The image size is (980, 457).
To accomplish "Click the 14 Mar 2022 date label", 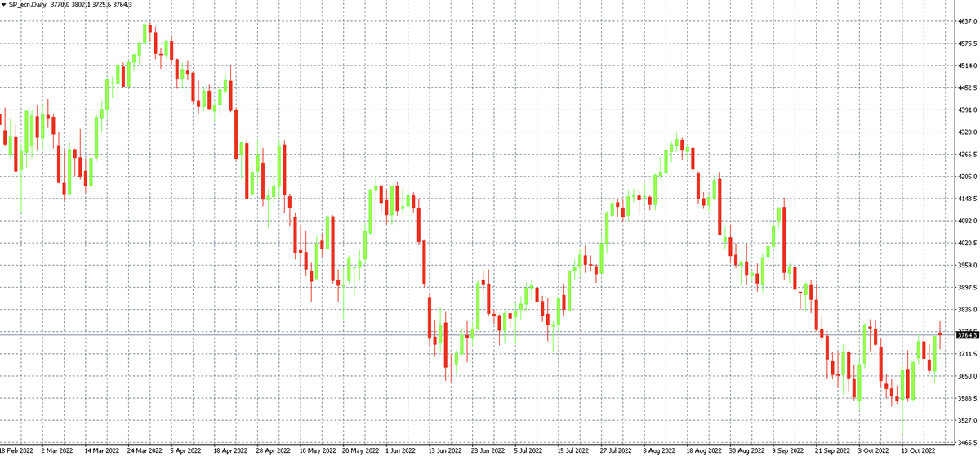I will tap(100, 450).
